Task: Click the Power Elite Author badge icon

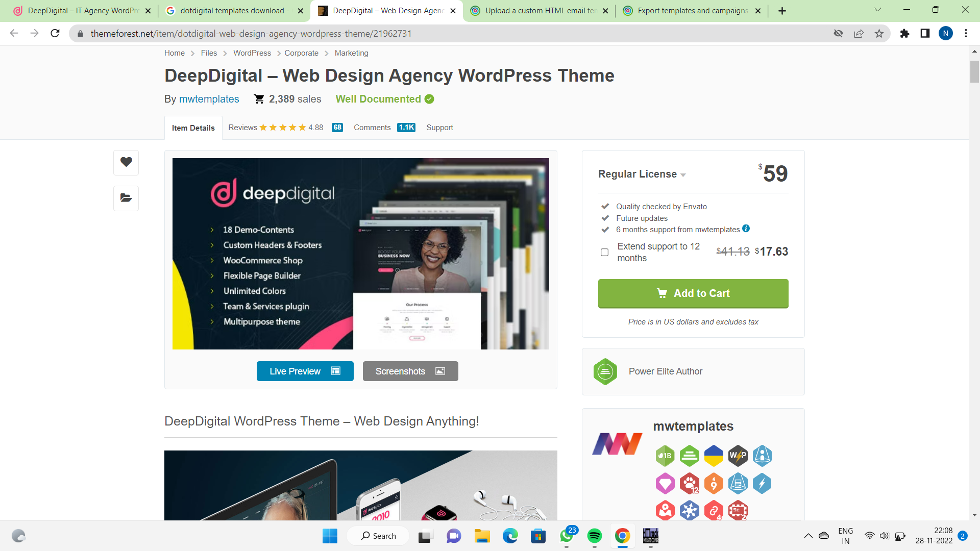Action: [x=605, y=371]
